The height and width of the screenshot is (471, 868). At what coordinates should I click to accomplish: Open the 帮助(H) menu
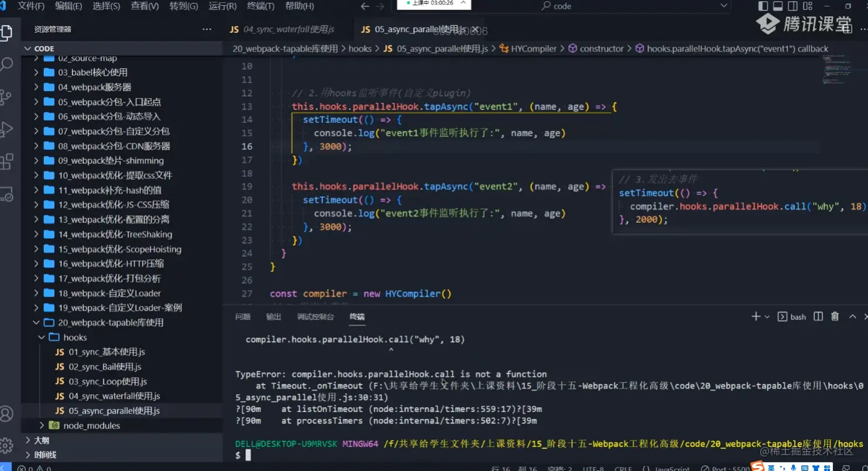299,6
